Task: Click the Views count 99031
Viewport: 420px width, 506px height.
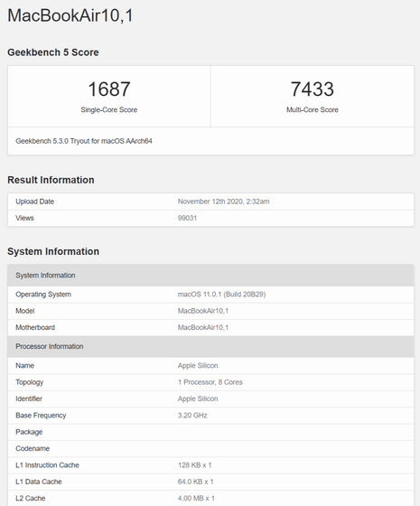Action: click(187, 218)
